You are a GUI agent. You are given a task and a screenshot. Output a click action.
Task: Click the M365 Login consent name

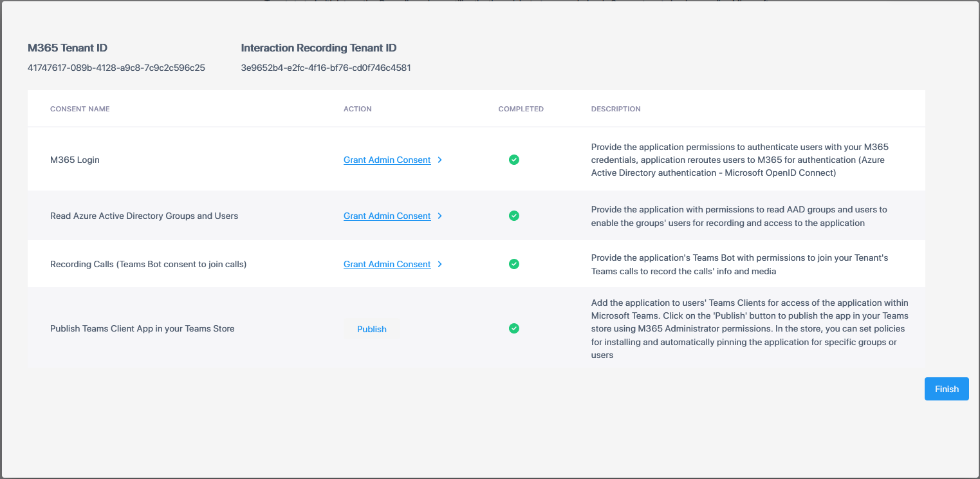[75, 160]
